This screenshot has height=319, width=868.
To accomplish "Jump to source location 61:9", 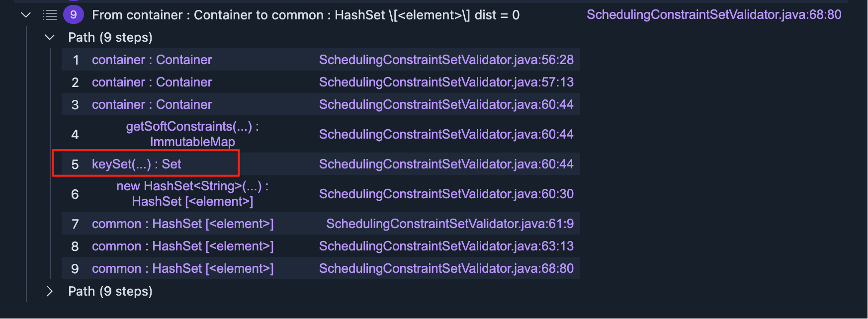I will coord(449,224).
